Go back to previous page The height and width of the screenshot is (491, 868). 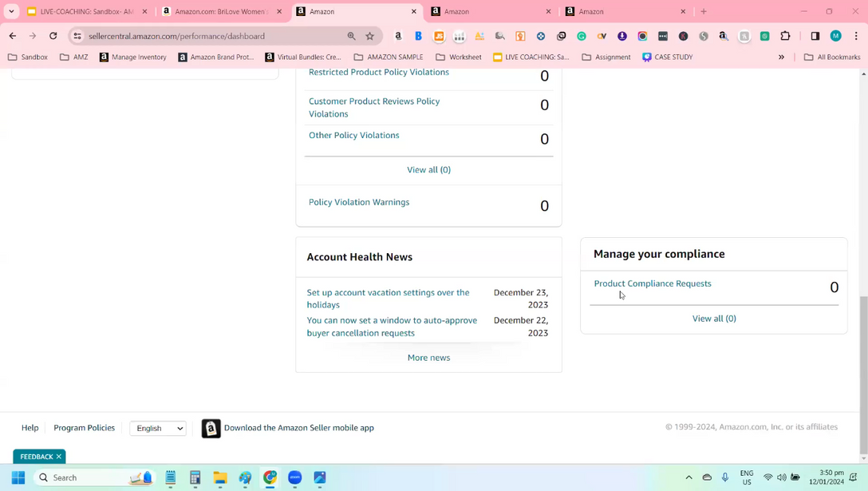point(13,36)
